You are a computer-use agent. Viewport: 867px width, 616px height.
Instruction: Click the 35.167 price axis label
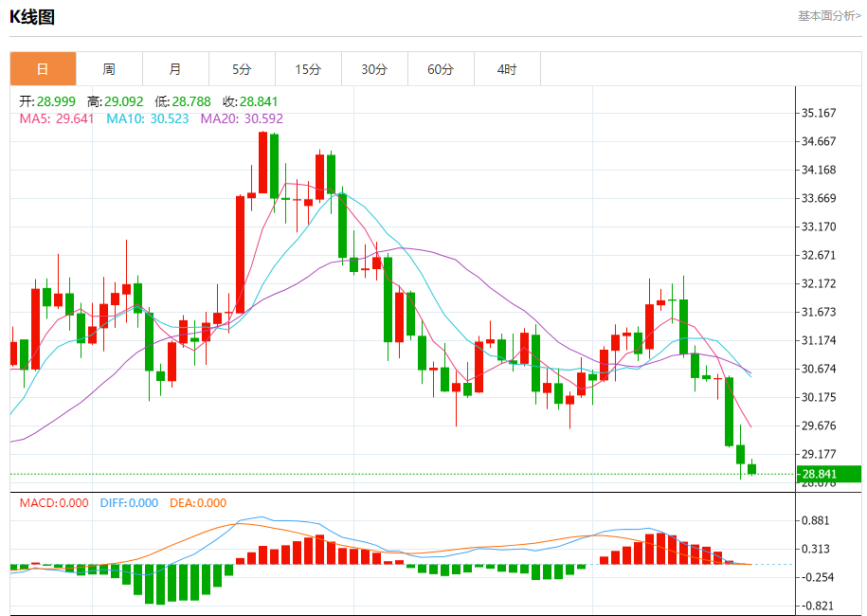(819, 113)
